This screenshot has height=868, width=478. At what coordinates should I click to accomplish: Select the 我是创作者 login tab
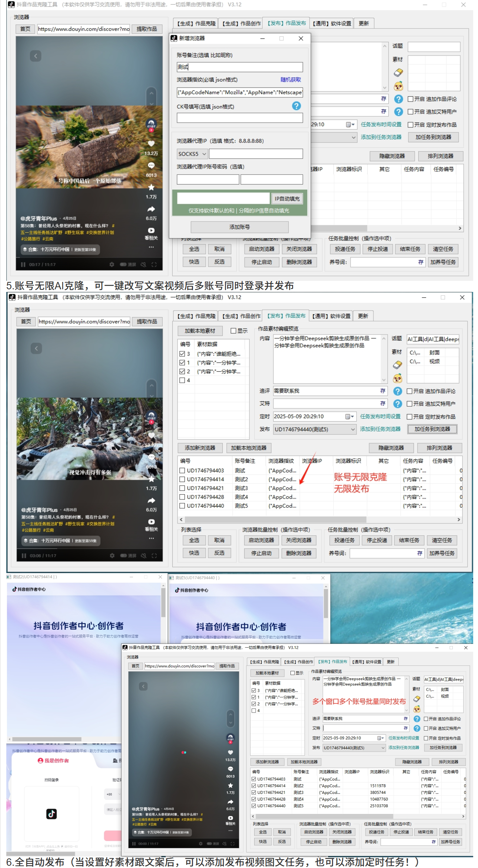pos(53,761)
